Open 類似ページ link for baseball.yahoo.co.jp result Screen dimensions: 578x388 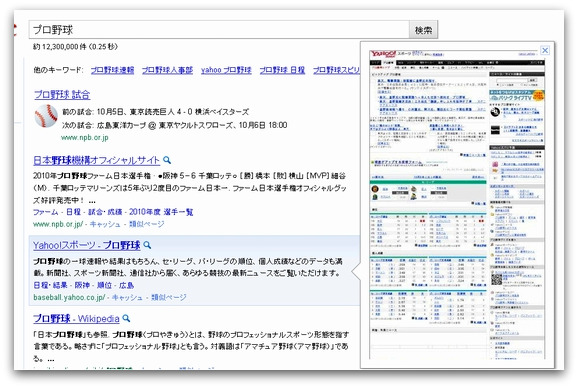pyautogui.click(x=168, y=297)
